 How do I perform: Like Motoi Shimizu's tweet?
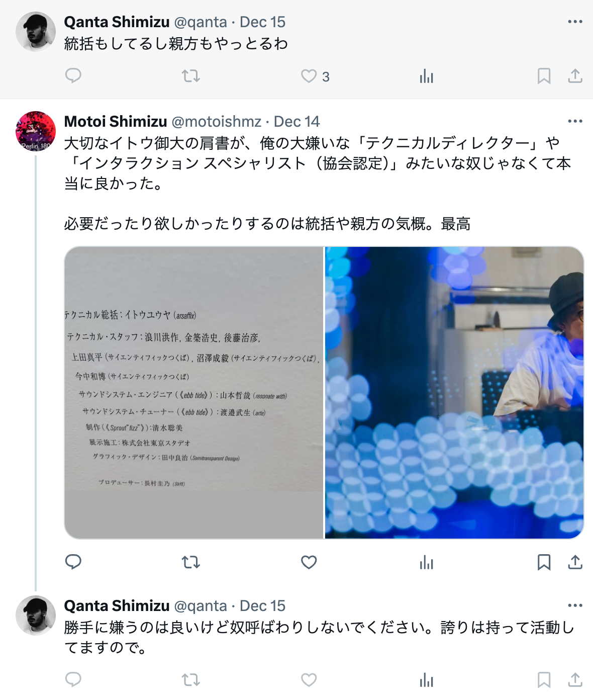pyautogui.click(x=309, y=562)
